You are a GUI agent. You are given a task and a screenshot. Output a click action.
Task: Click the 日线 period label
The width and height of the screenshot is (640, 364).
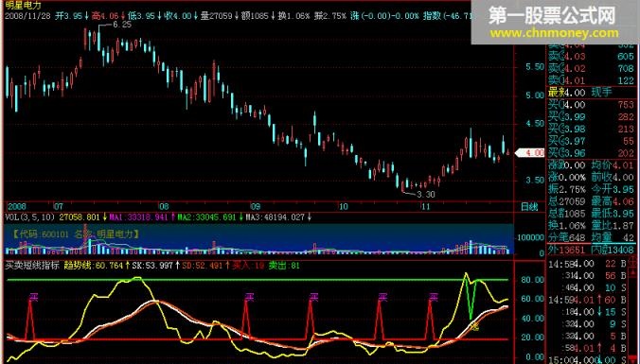point(529,207)
